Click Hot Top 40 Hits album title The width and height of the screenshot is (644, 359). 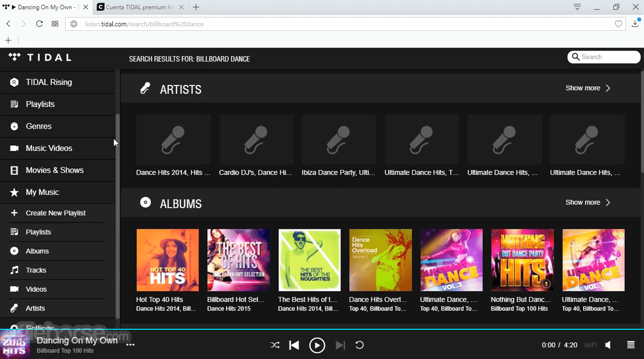click(x=159, y=300)
